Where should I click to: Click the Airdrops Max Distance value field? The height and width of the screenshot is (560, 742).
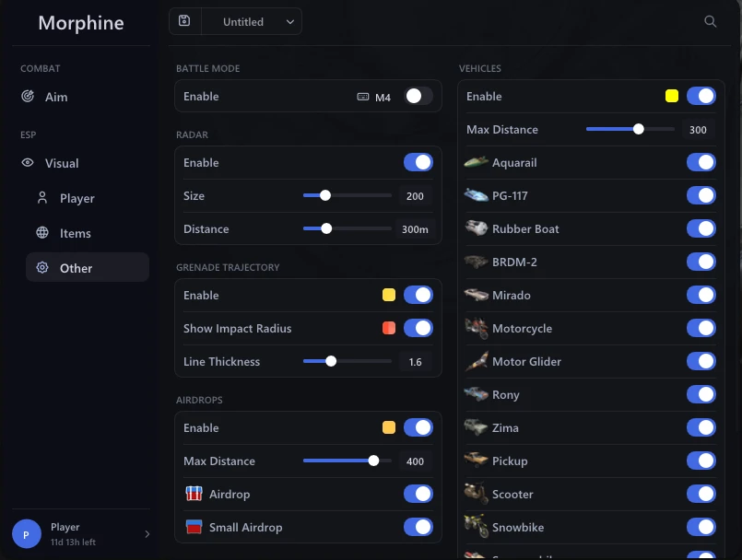click(x=415, y=461)
